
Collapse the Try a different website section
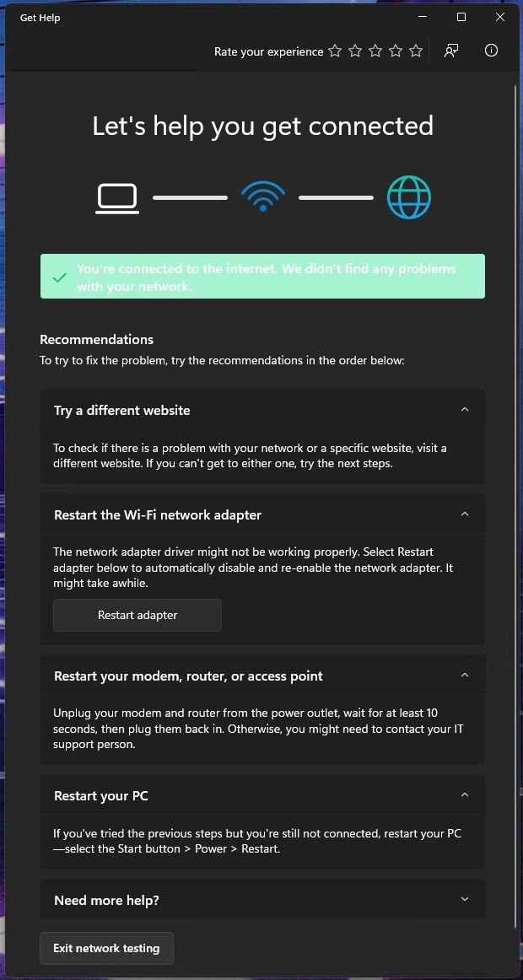(464, 409)
